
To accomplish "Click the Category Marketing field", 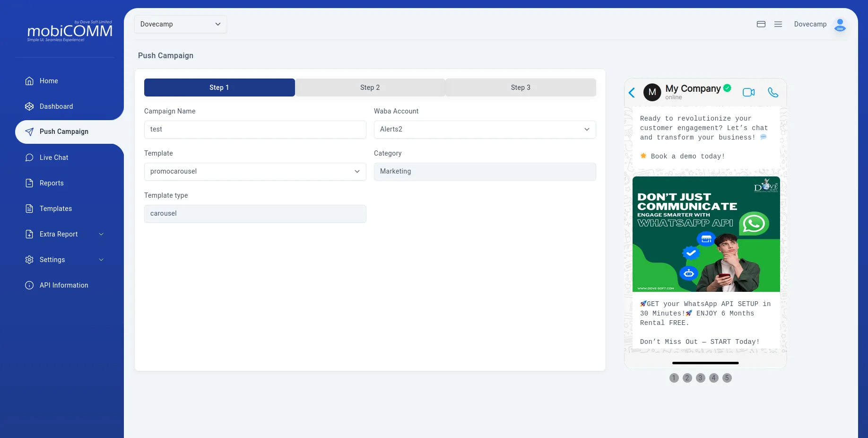I will coord(485,172).
